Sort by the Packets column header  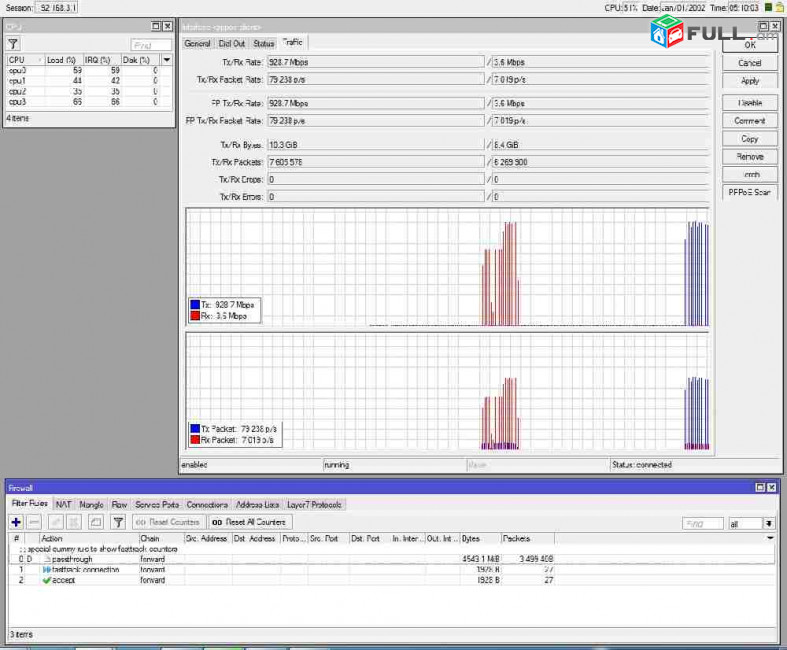coord(528,539)
